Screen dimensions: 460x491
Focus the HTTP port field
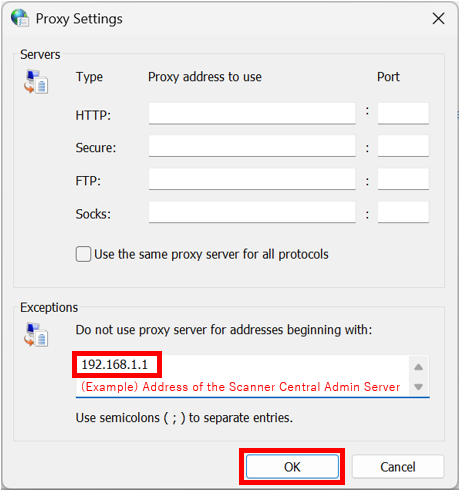pos(403,114)
